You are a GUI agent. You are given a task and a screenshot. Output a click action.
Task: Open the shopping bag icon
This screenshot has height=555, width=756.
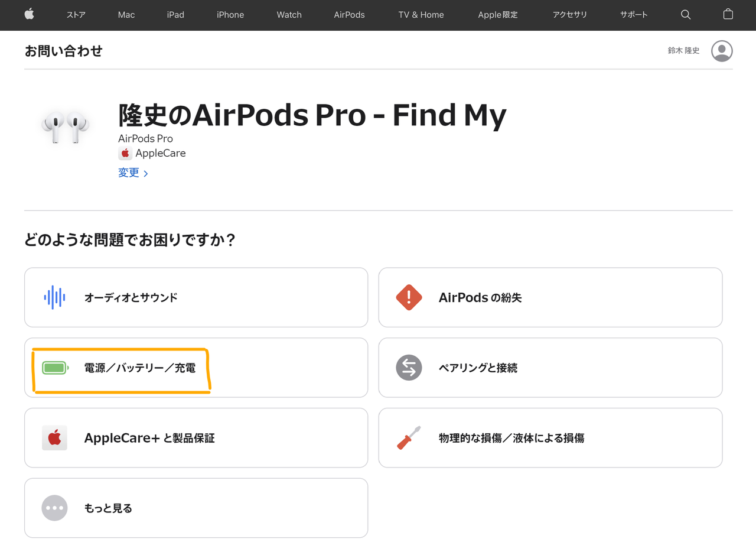(x=728, y=14)
